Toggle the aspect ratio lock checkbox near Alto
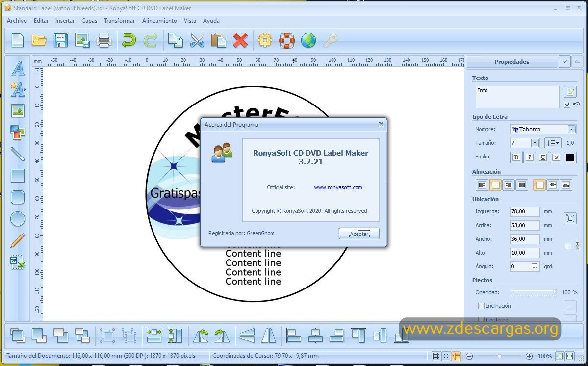This screenshot has height=366, width=588. [568, 246]
